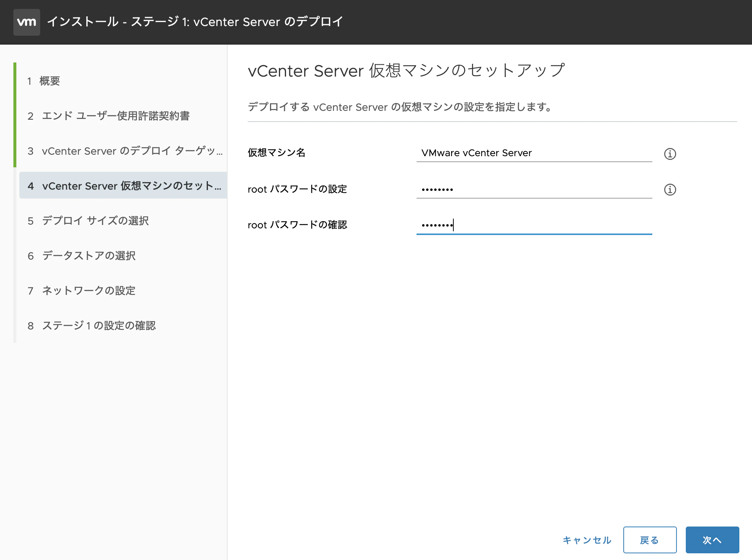Focus the root パスワードの確認 password field
752x560 pixels.
534,225
